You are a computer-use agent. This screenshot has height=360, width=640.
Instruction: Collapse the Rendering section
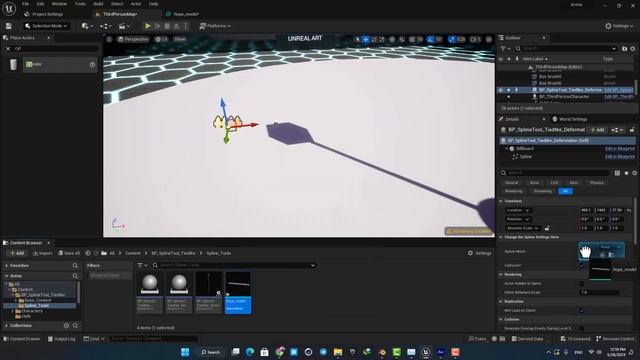[x=501, y=275]
